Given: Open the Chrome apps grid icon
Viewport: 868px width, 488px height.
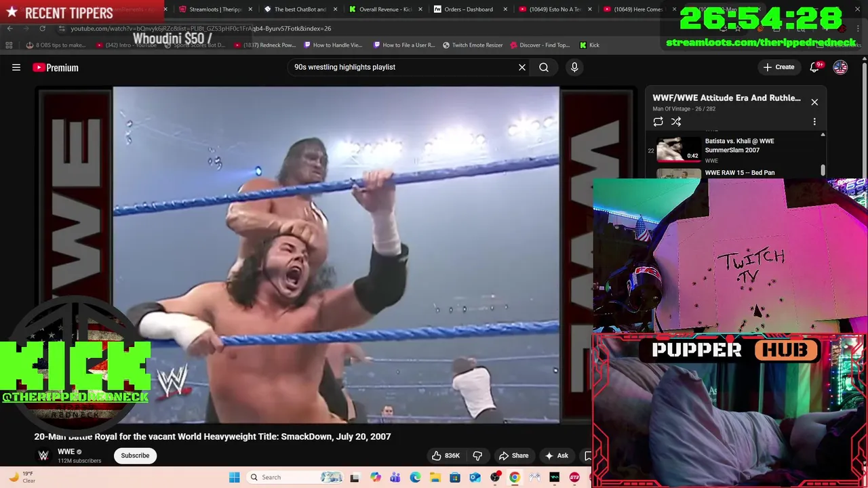Looking at the screenshot, I should tap(9, 45).
